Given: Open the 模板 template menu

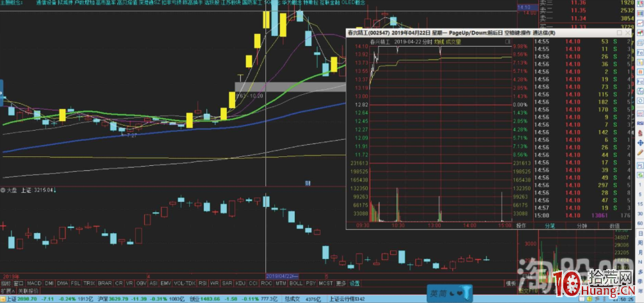Looking at the screenshot, I should [511, 283].
